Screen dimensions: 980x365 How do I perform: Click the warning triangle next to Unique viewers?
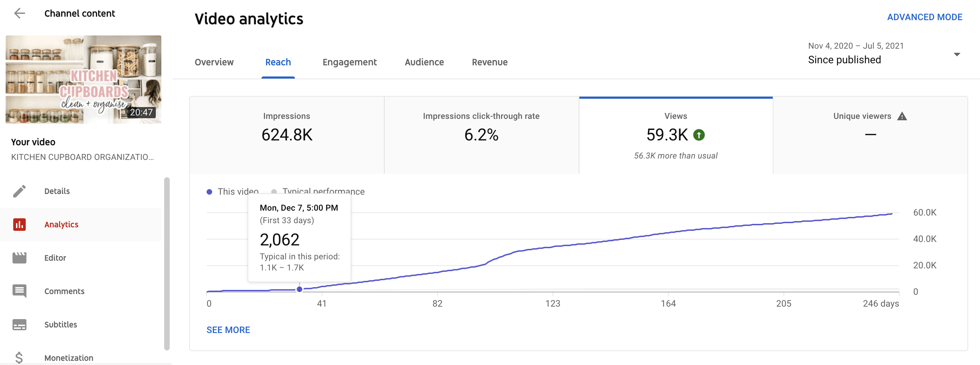pyautogui.click(x=902, y=116)
